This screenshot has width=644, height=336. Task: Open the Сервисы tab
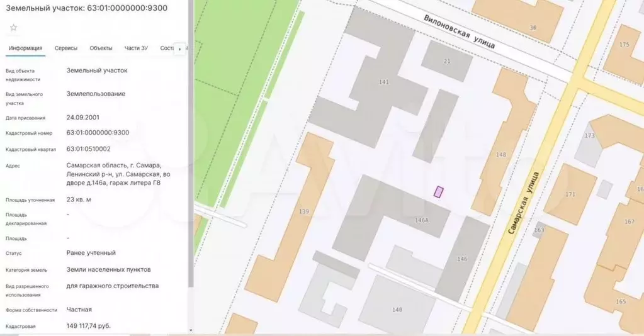(66, 48)
